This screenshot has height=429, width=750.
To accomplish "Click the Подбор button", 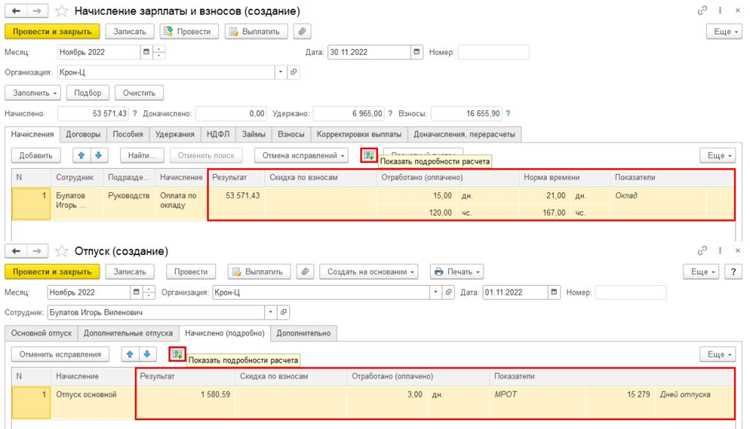I will coord(88,93).
